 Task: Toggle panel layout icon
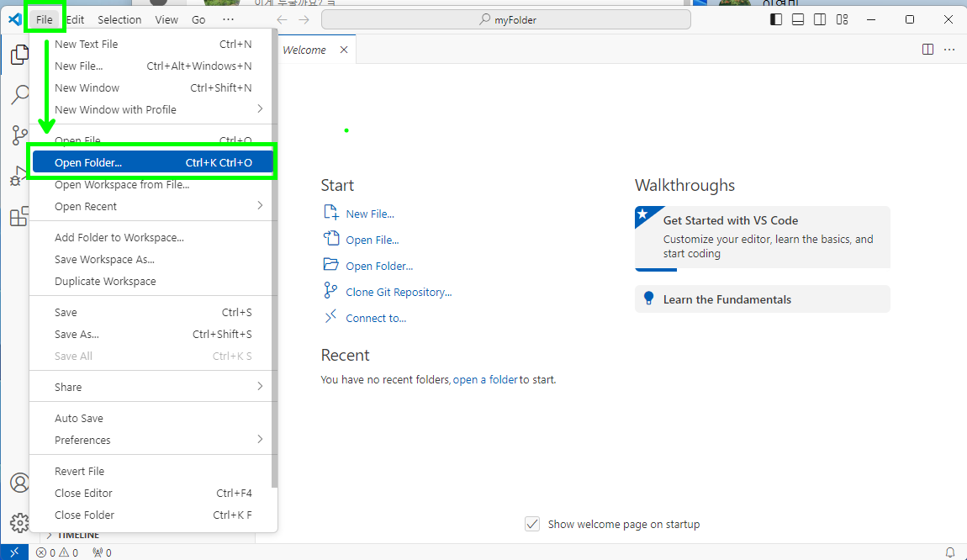(798, 19)
